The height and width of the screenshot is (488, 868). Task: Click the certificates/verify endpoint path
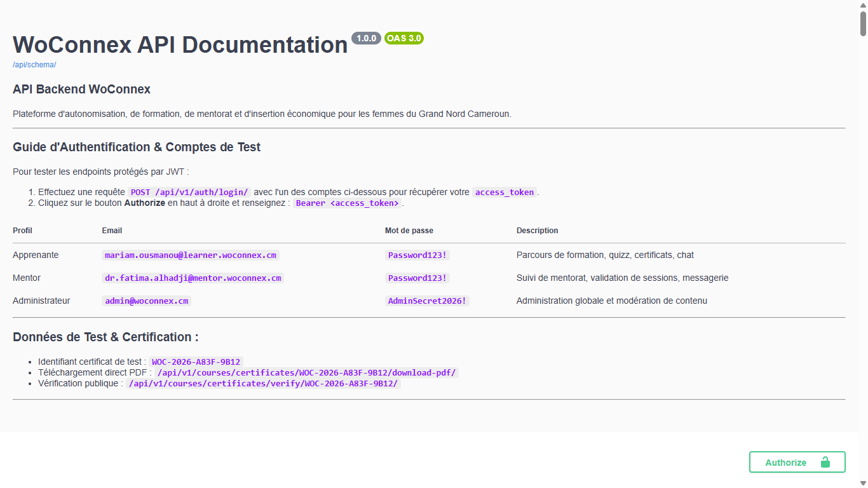pos(263,383)
